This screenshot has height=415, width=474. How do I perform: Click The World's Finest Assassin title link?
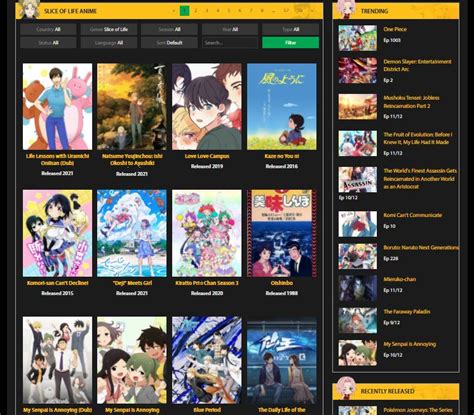pos(420,179)
